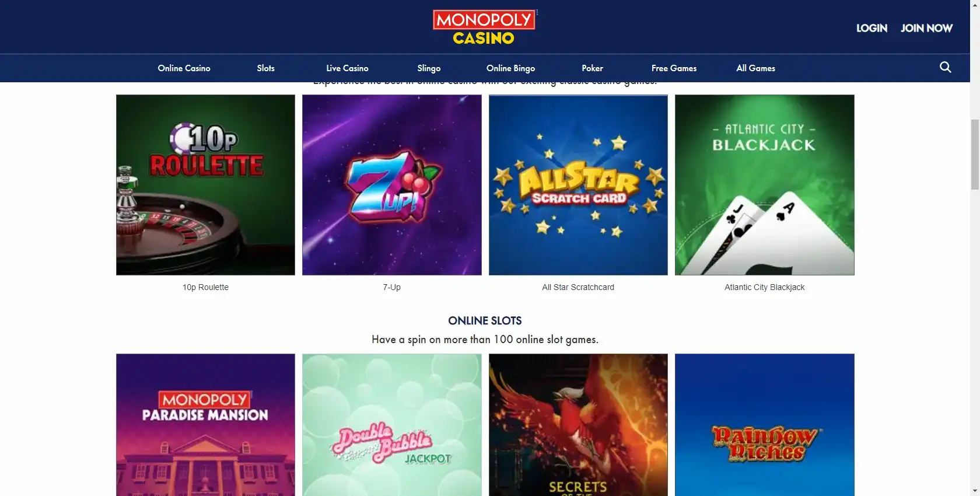Go to the Poker section
The height and width of the screenshot is (496, 980).
pos(592,68)
